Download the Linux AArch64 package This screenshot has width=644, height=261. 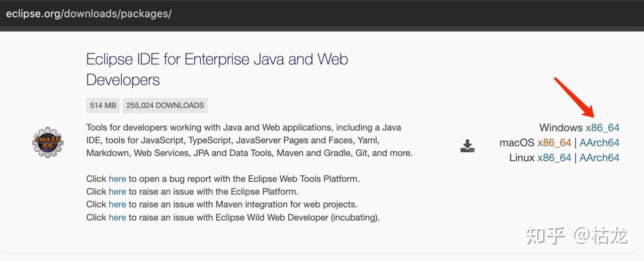(x=599, y=158)
